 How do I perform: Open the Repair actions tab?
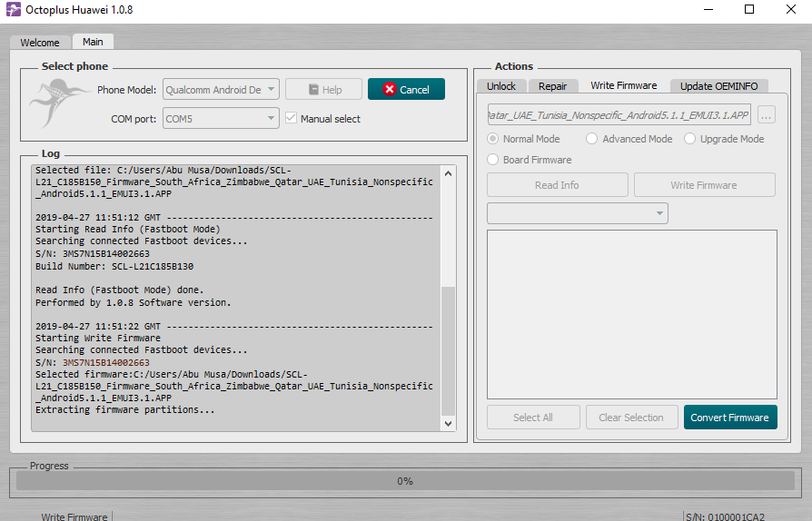click(552, 86)
